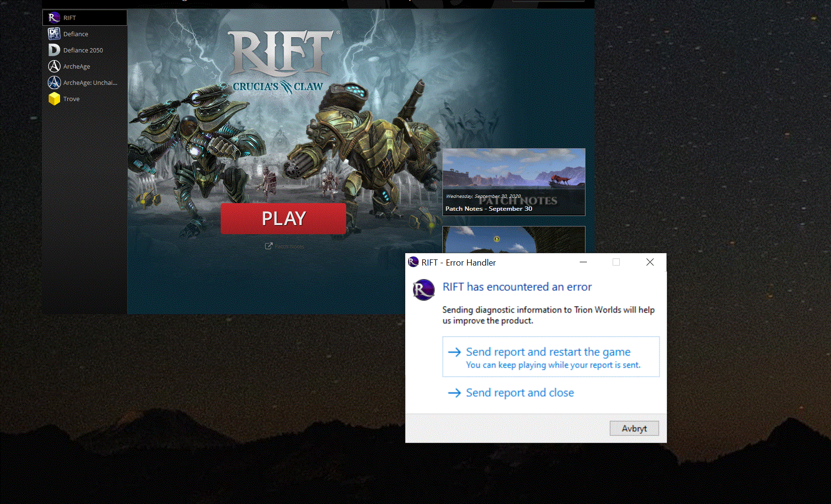Select the Defiance game icon
The width and height of the screenshot is (831, 504).
pyautogui.click(x=54, y=34)
